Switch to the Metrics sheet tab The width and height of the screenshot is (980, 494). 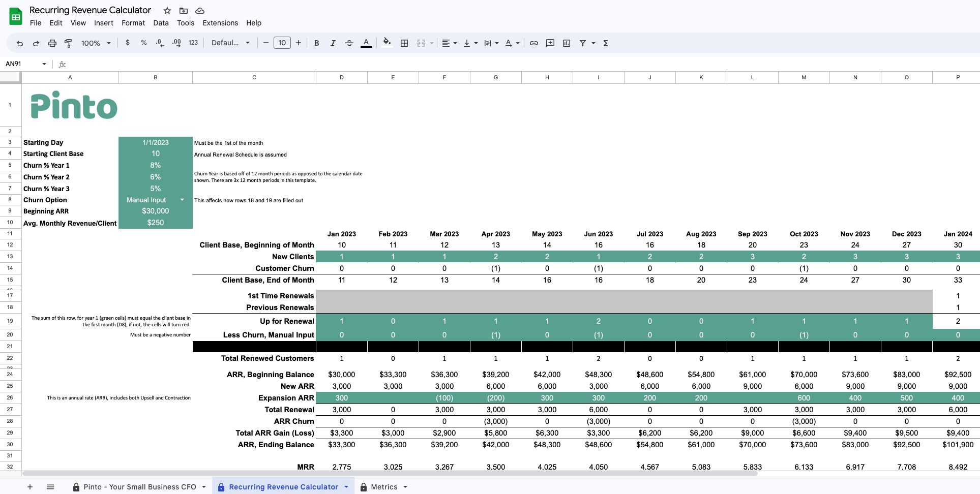[x=384, y=487]
